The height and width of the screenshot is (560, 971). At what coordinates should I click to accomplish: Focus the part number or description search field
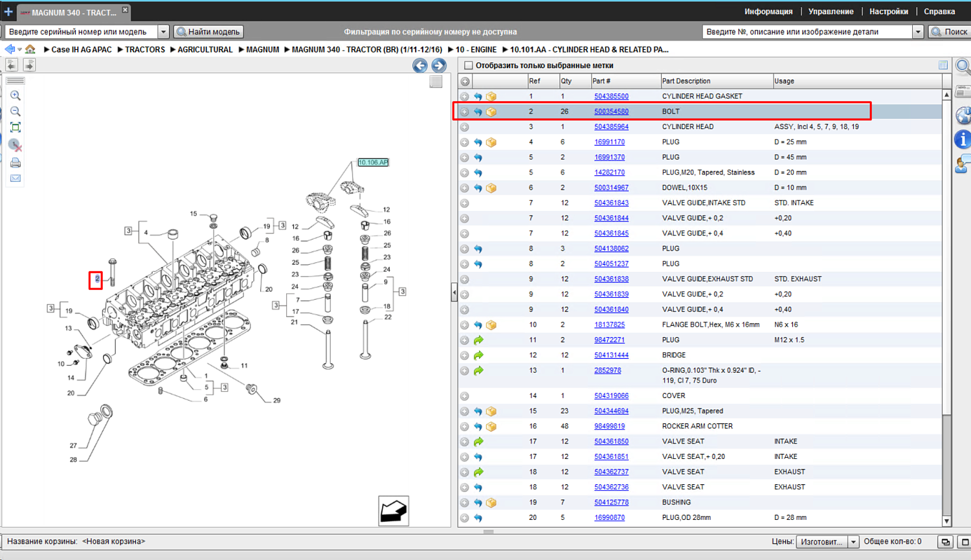pos(807,32)
